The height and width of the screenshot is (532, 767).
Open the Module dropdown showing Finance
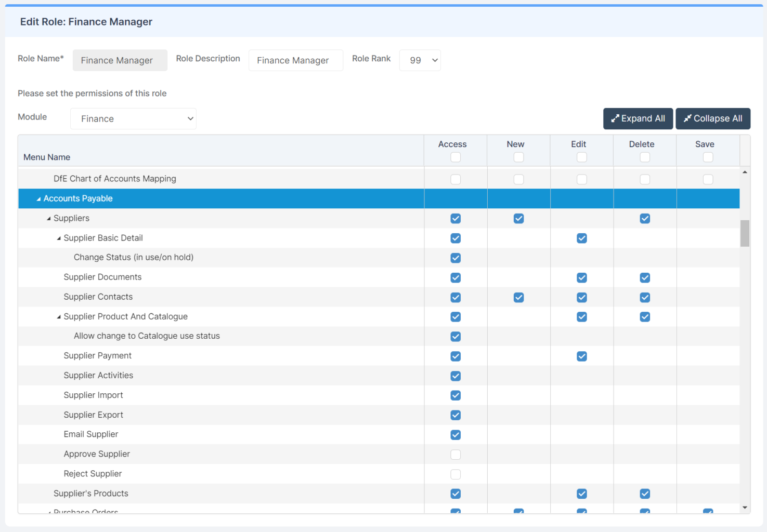click(x=133, y=118)
